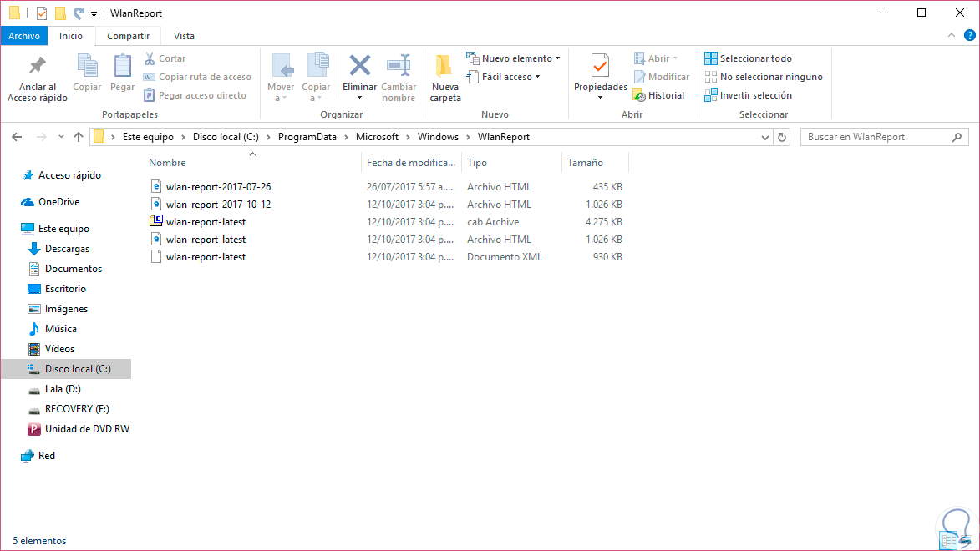Open Unidad de DVD RW

pyautogui.click(x=87, y=428)
